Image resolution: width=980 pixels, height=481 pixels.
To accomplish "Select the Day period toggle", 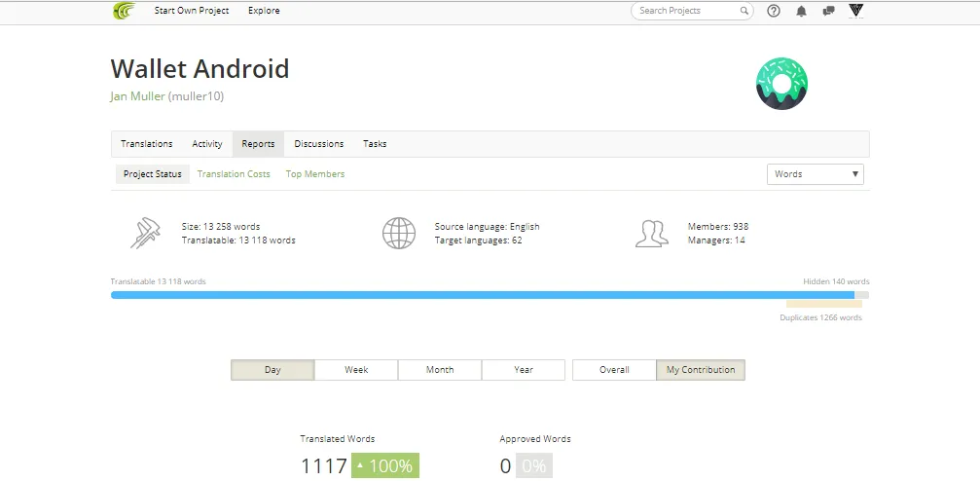I will 272,370.
